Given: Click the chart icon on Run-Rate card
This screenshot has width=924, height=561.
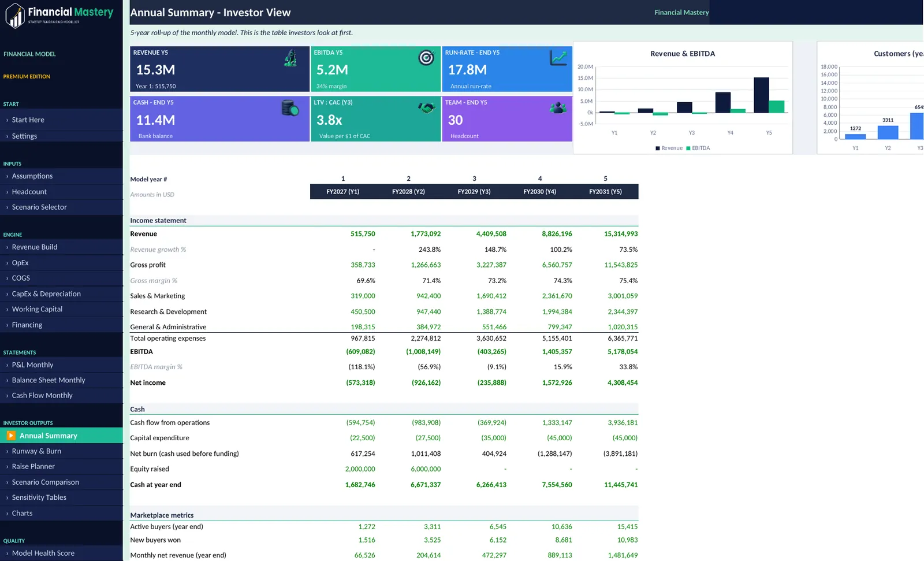Looking at the screenshot, I should pos(558,57).
